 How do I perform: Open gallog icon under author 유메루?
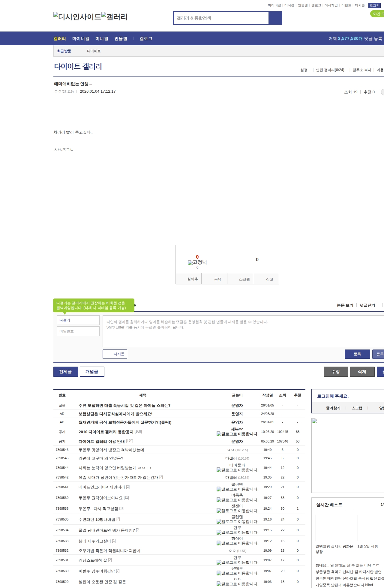[237, 573]
